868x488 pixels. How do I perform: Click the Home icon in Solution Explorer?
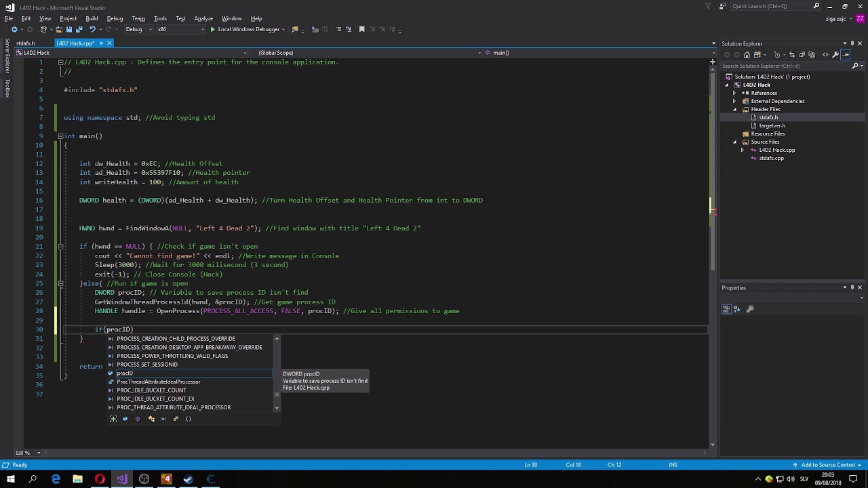pos(747,55)
